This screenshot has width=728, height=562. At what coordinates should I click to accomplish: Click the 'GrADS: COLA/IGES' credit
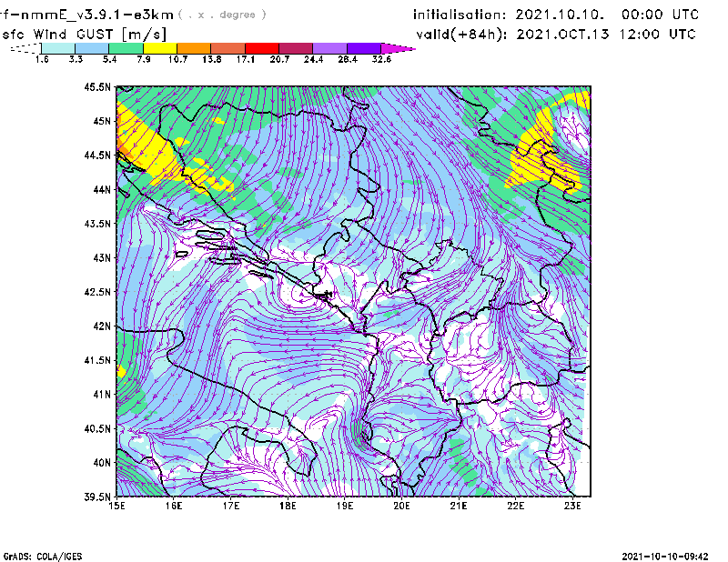(x=42, y=557)
